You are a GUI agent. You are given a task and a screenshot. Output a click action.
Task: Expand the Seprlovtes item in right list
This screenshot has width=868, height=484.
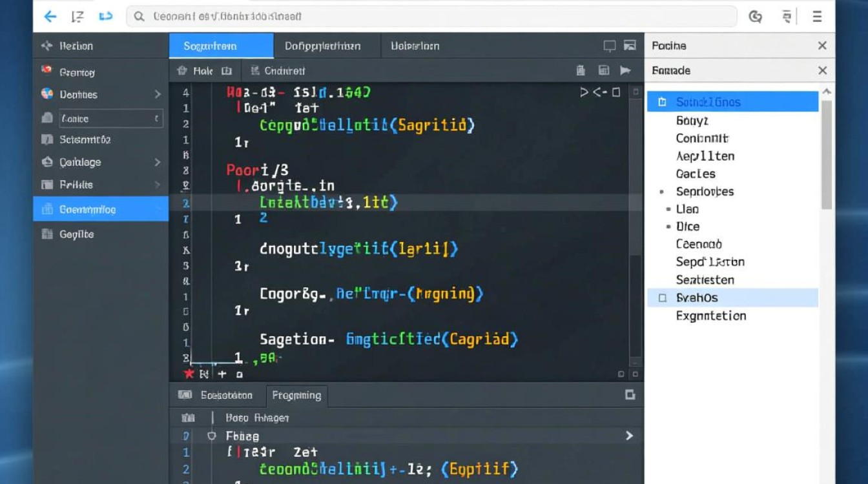(661, 192)
